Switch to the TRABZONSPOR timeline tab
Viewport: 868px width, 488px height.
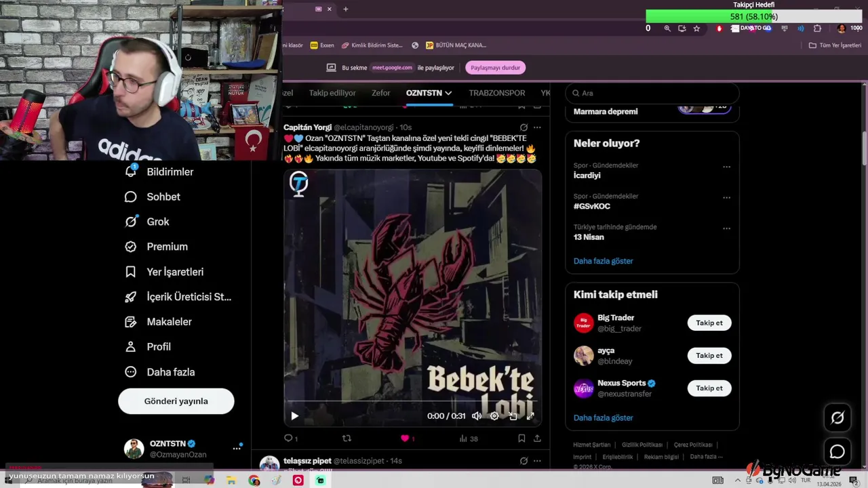tap(497, 93)
